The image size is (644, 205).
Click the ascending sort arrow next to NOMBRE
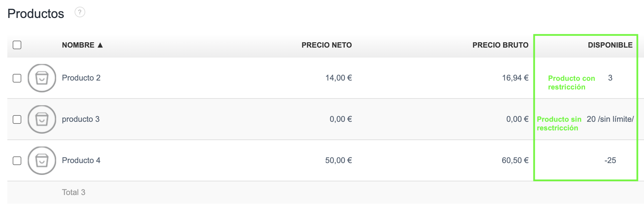tap(100, 45)
